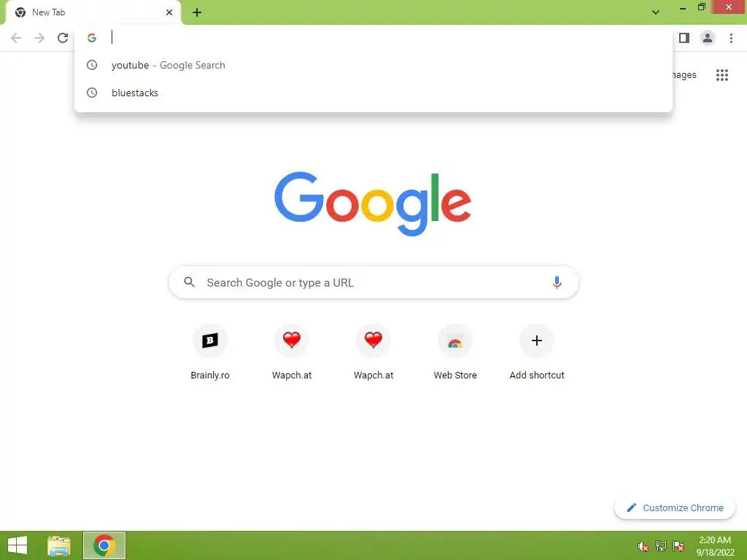This screenshot has width=747, height=560.
Task: Click the Google icon in the address bar
Action: (x=92, y=38)
